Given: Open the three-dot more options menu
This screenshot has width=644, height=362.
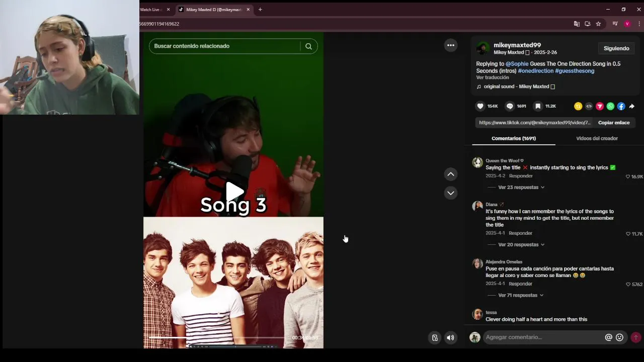Looking at the screenshot, I should (x=451, y=45).
